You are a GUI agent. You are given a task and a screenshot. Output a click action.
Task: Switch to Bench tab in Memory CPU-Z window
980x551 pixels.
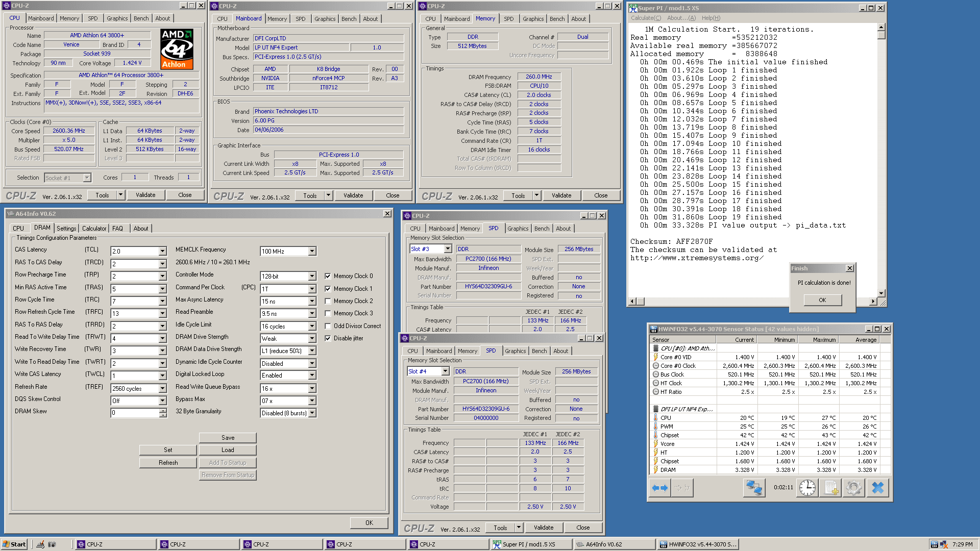(x=557, y=19)
